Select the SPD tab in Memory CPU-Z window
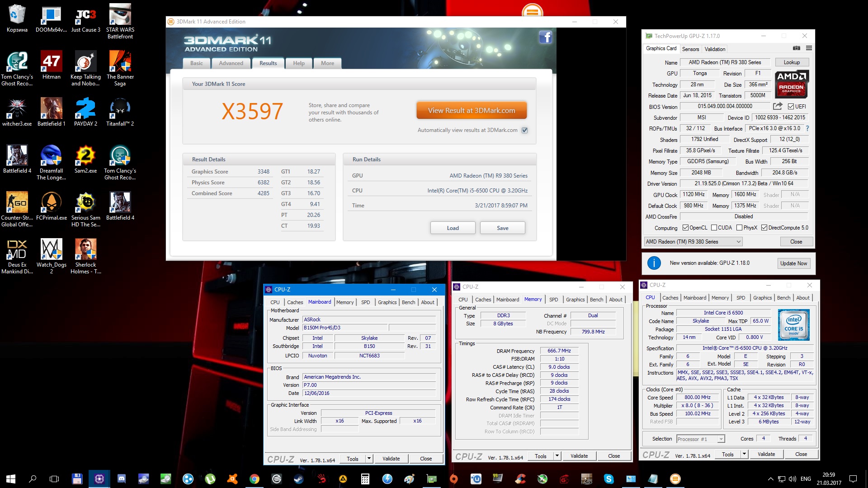This screenshot has height=488, width=868. tap(553, 300)
